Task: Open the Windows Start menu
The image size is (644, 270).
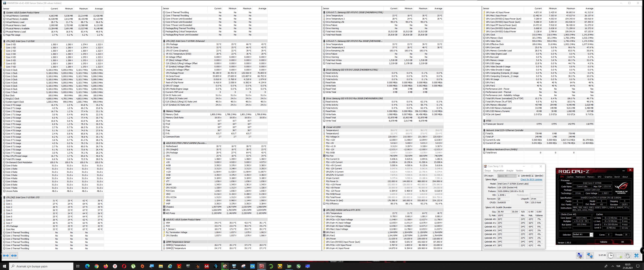Action: coord(4,266)
